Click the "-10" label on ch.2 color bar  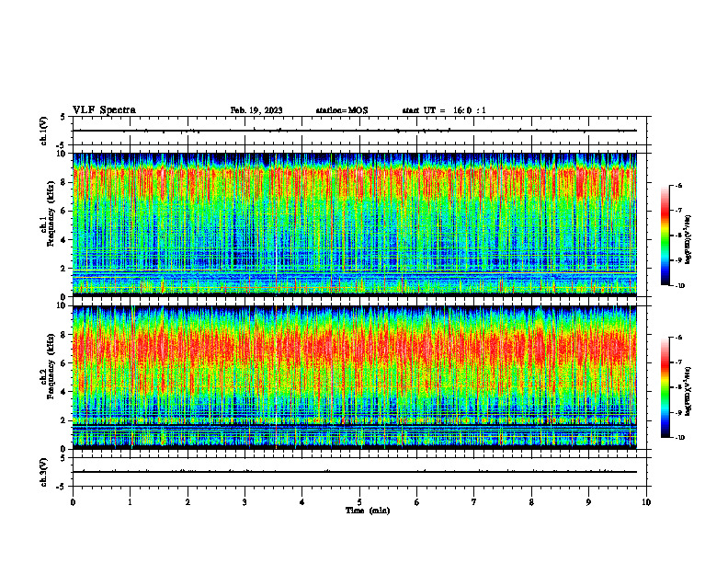point(679,438)
